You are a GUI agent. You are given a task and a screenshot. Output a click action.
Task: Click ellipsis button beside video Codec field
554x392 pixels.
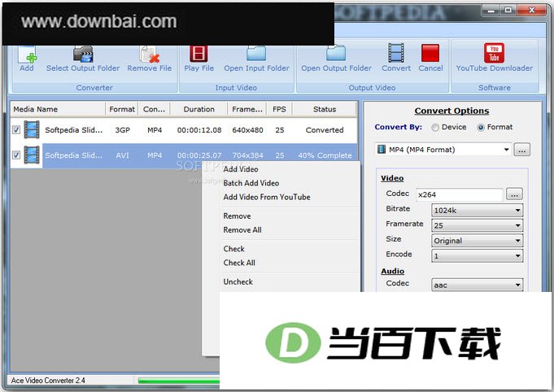[514, 194]
